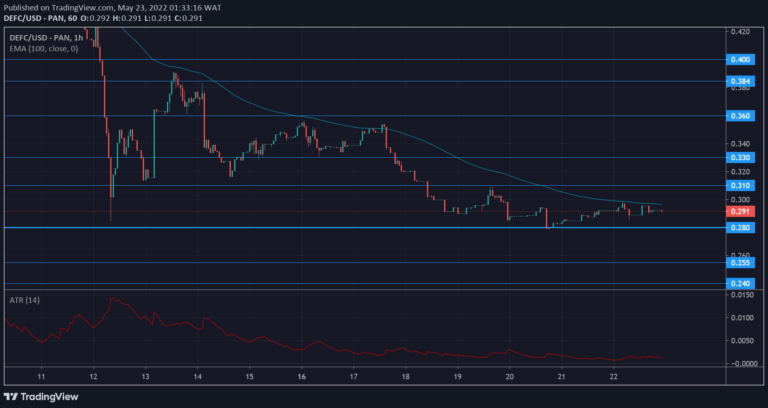Click the Published on TradingView.com header text

pyautogui.click(x=113, y=8)
